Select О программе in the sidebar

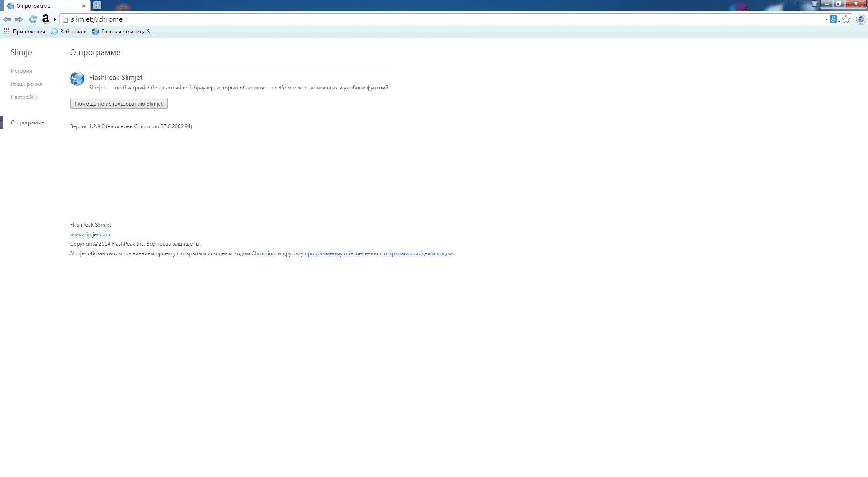pos(28,122)
